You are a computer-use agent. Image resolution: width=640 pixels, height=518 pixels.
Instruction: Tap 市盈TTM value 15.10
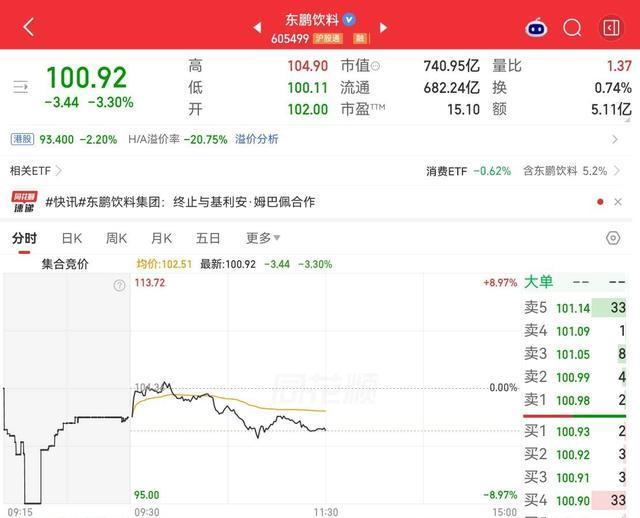(464, 109)
